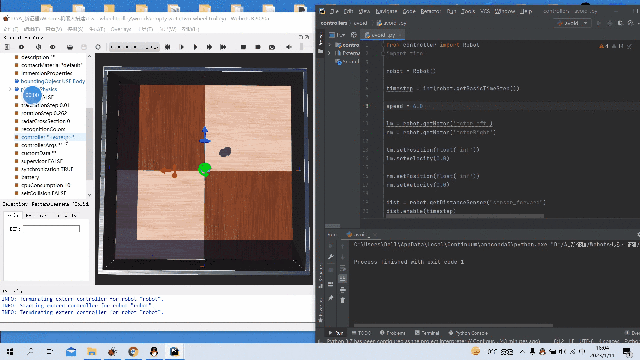Click restore layout icon in Run panel
The width and height of the screenshot is (640, 360).
point(331,284)
